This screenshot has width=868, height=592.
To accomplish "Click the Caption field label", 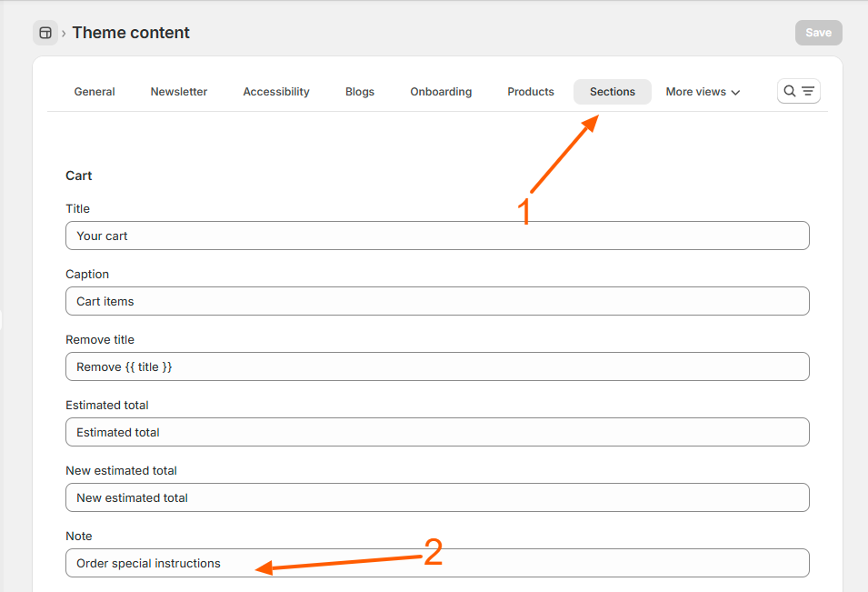I will [87, 274].
